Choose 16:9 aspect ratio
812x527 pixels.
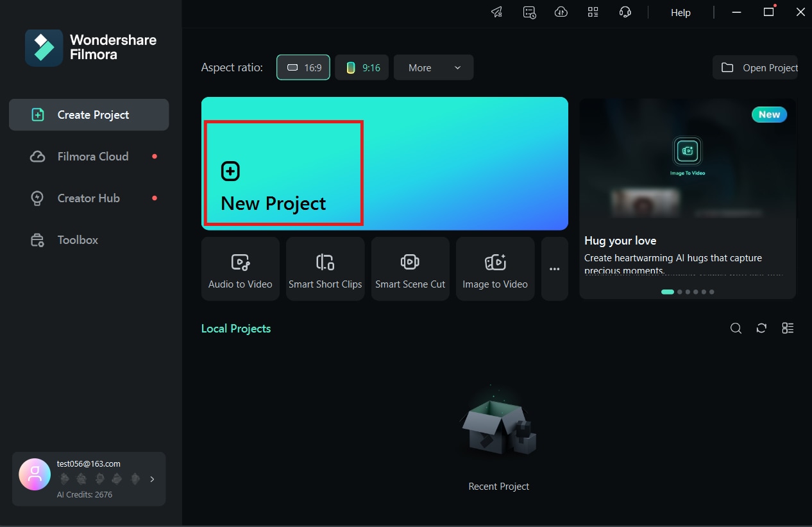coord(303,67)
